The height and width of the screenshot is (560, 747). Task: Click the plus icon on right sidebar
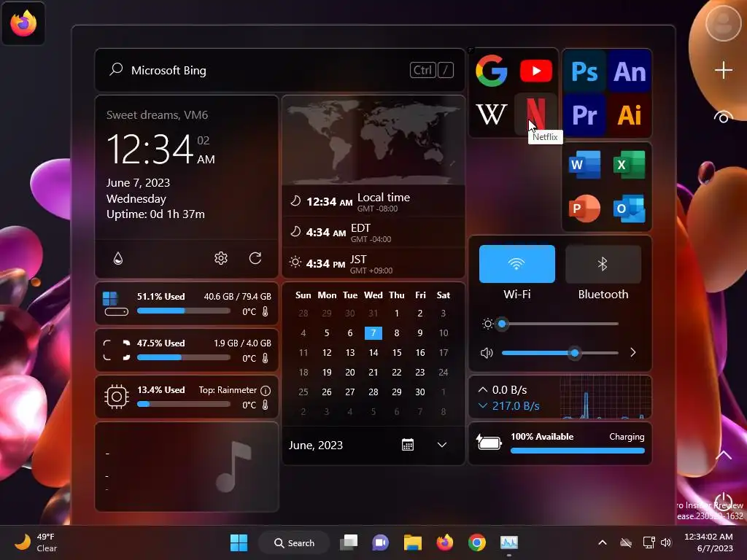[x=723, y=70]
